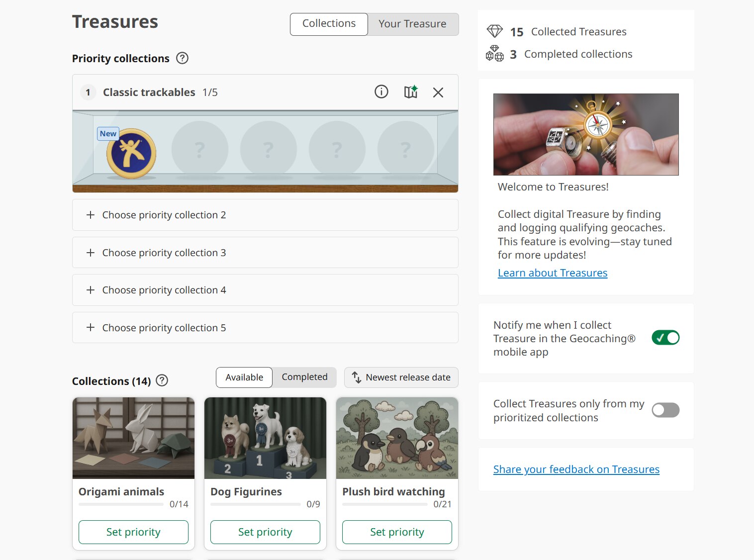Open the Learn about Treasures link
Screen dimensions: 754x560
[x=552, y=273]
